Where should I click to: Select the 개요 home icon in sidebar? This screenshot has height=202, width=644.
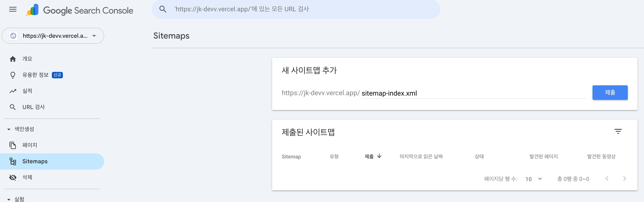pos(13,59)
